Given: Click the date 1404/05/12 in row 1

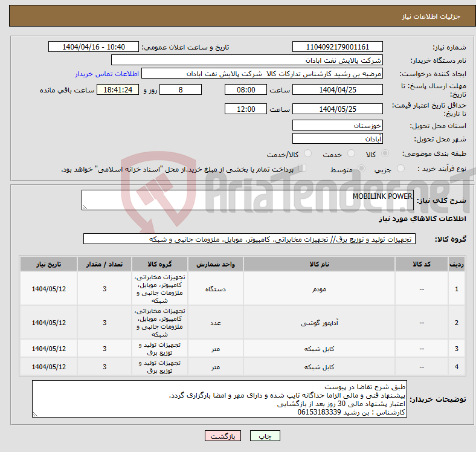Looking at the screenshot, I should 48,289.
